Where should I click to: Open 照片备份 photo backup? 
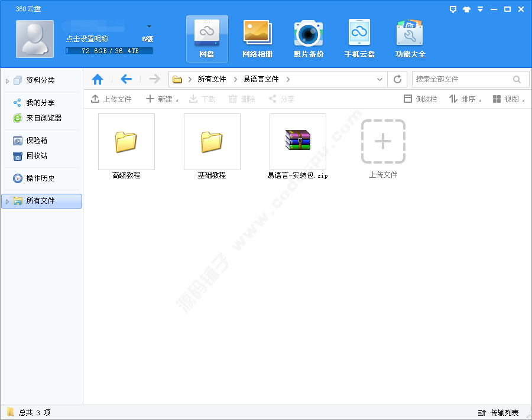click(309, 39)
